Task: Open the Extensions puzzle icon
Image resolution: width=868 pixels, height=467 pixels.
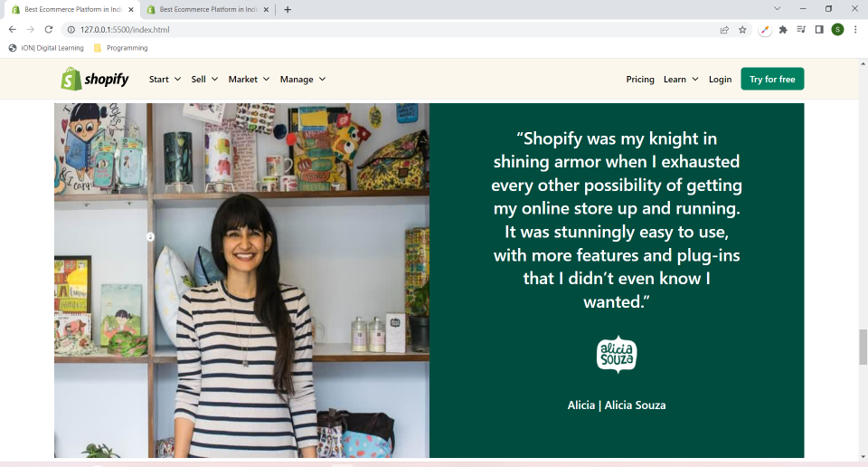Action: (783, 30)
